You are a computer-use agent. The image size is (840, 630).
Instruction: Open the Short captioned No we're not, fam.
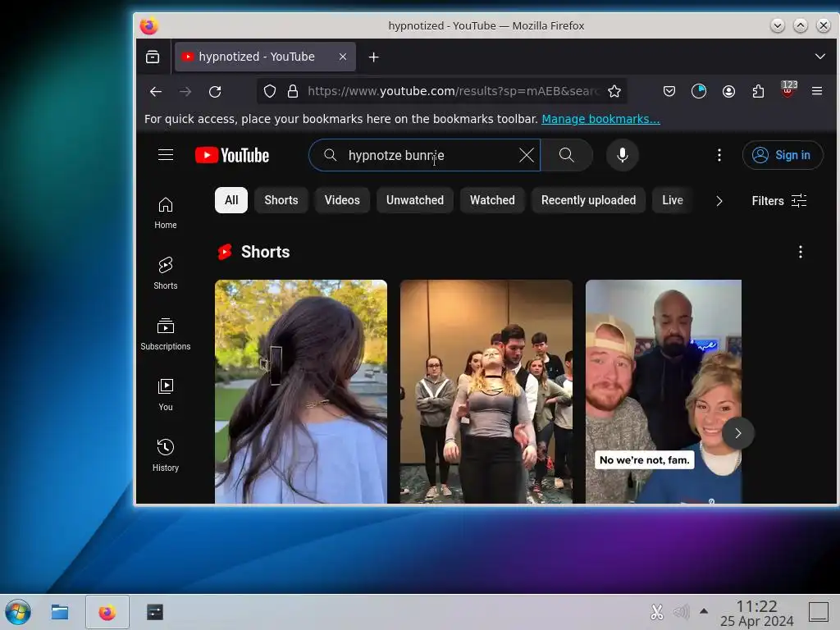pyautogui.click(x=663, y=391)
